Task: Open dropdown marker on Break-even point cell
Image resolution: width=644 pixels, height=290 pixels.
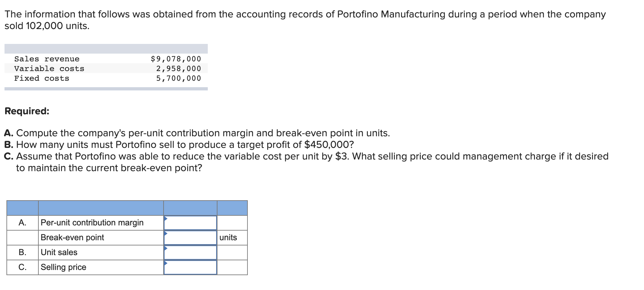Action: click(x=166, y=233)
